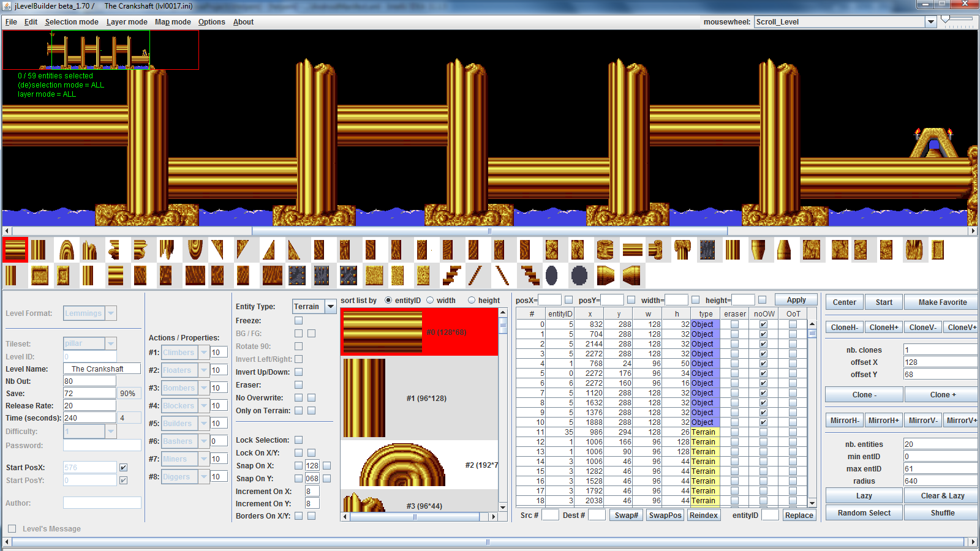Select entityID sort radio button
The height and width of the screenshot is (551, 980).
(388, 300)
